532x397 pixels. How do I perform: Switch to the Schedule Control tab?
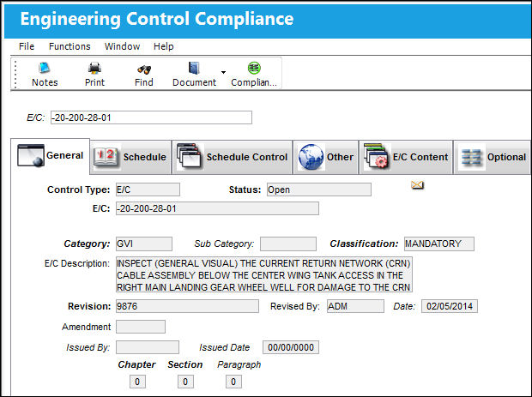point(232,157)
